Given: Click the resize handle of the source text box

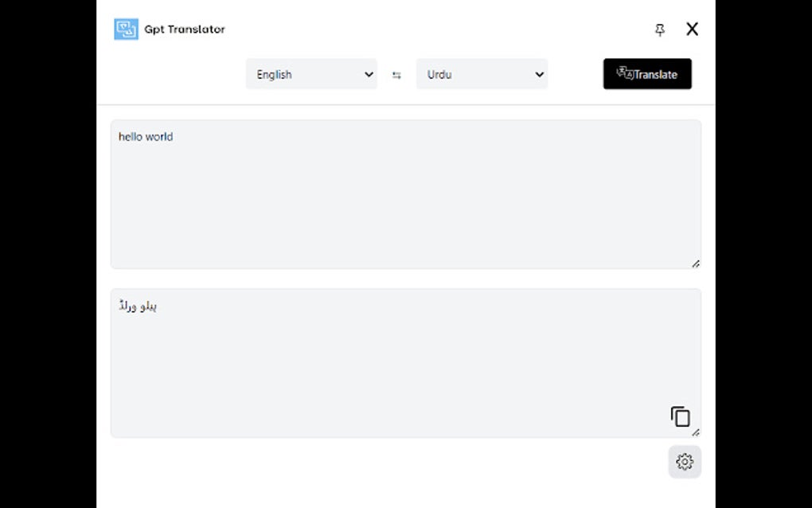Looking at the screenshot, I should (x=696, y=263).
